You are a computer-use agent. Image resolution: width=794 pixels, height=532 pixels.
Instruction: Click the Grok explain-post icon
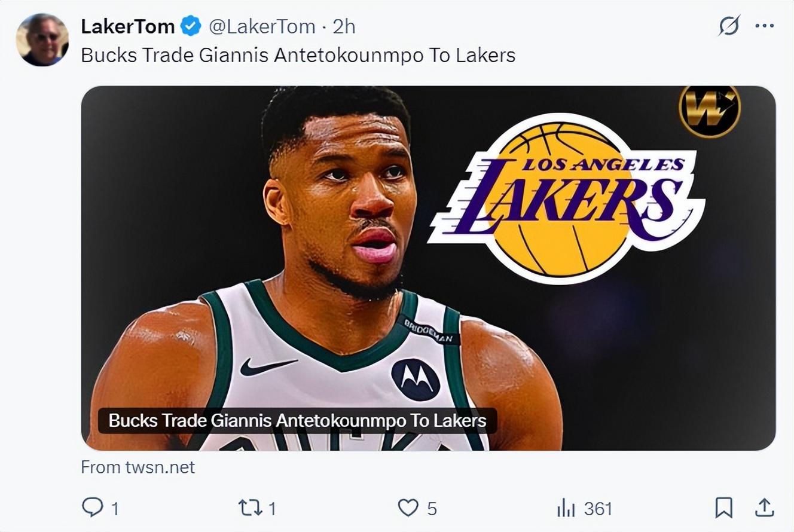coord(729,26)
